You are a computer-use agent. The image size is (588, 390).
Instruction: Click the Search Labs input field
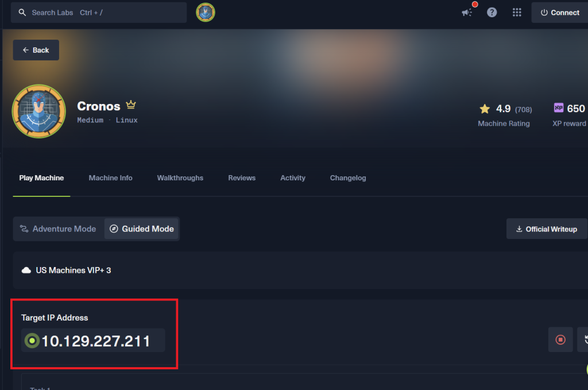[x=99, y=13]
